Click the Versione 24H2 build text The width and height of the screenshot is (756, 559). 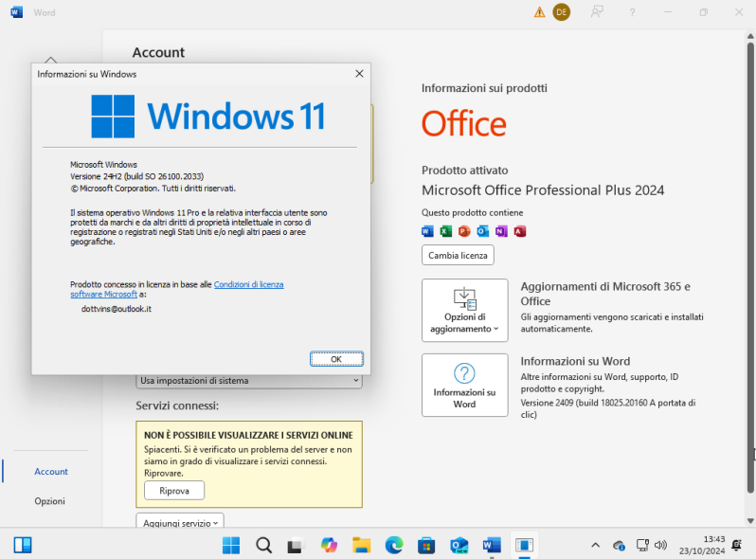[137, 176]
